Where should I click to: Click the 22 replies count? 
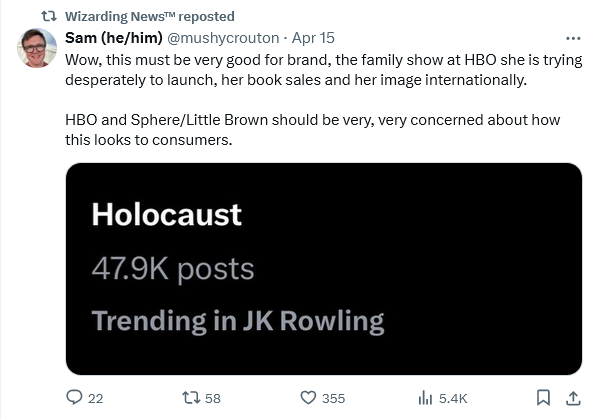[x=95, y=398]
